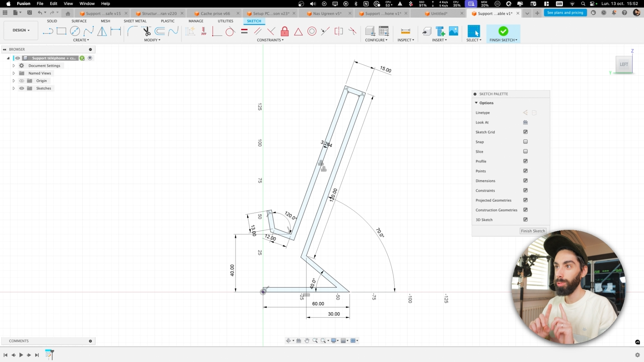Choose the Trim scissors tool
644x362 pixels.
tap(147, 31)
